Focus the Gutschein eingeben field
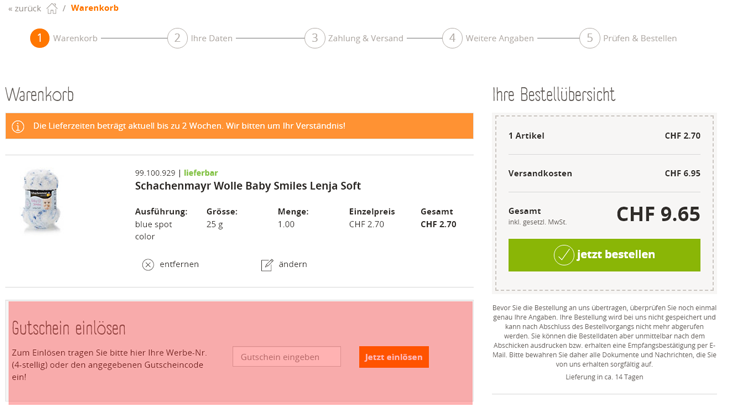740x409 pixels. 286,357
